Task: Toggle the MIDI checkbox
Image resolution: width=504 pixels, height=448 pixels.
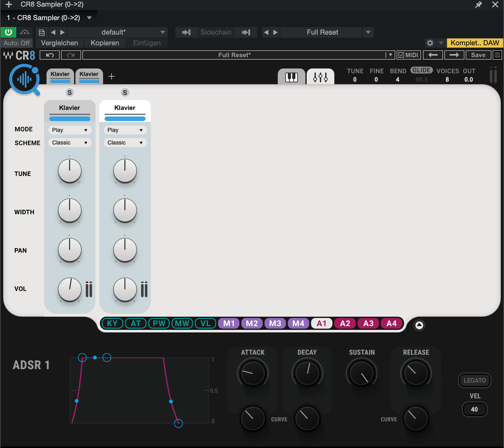Action: (401, 55)
